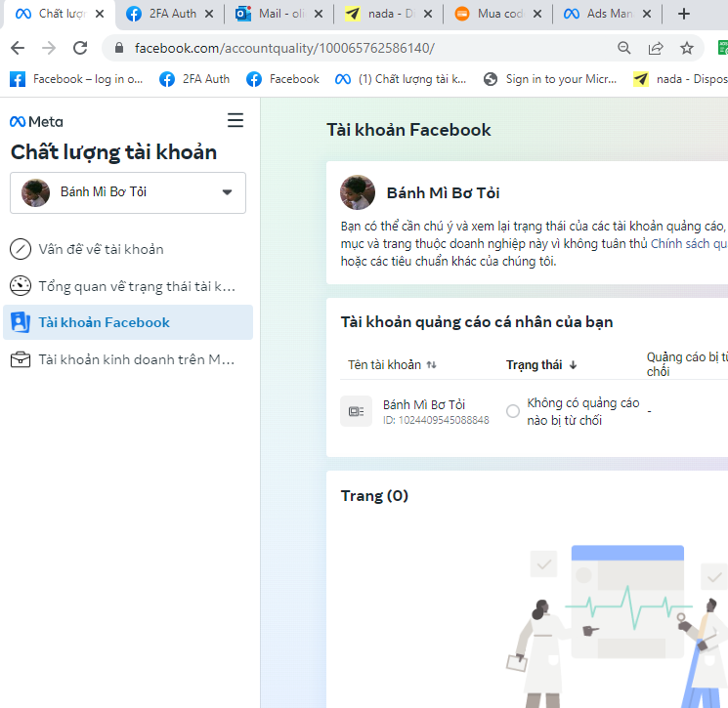The image size is (728, 708).
Task: Select the Chất lượng browser tab
Action: point(60,14)
